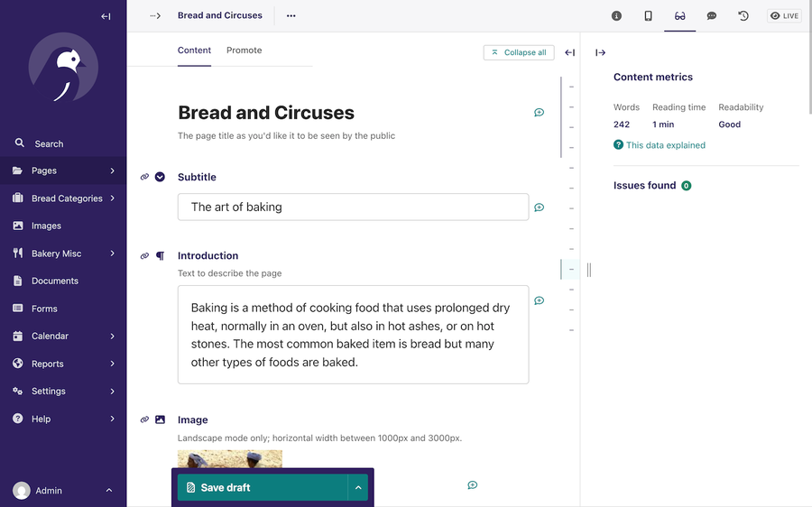The width and height of the screenshot is (812, 507).
Task: Open the mobile preview panel icon
Action: pyautogui.click(x=648, y=16)
